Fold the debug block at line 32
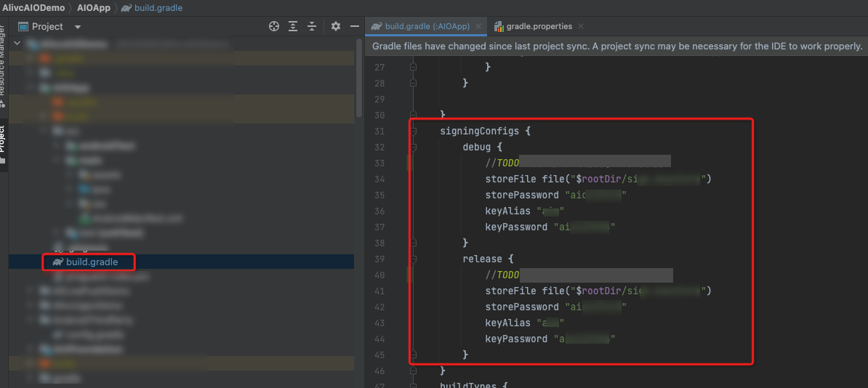This screenshot has width=868, height=388. pyautogui.click(x=414, y=147)
